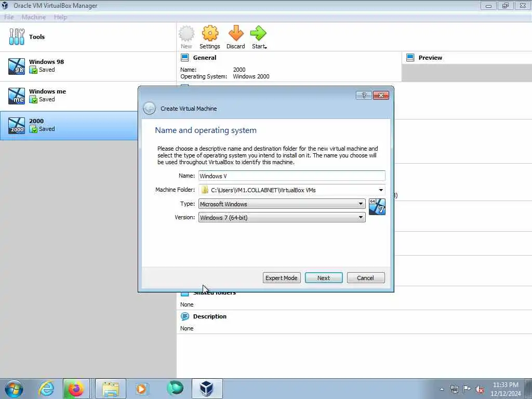Click the Name and operating system heading
This screenshot has height=399, width=532.
pyautogui.click(x=206, y=130)
